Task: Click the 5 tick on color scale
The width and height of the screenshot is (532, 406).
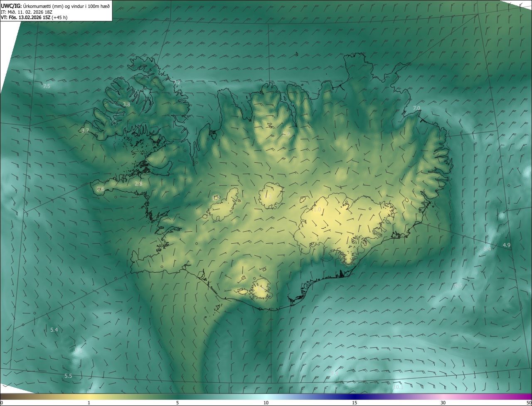Action: tap(177, 403)
